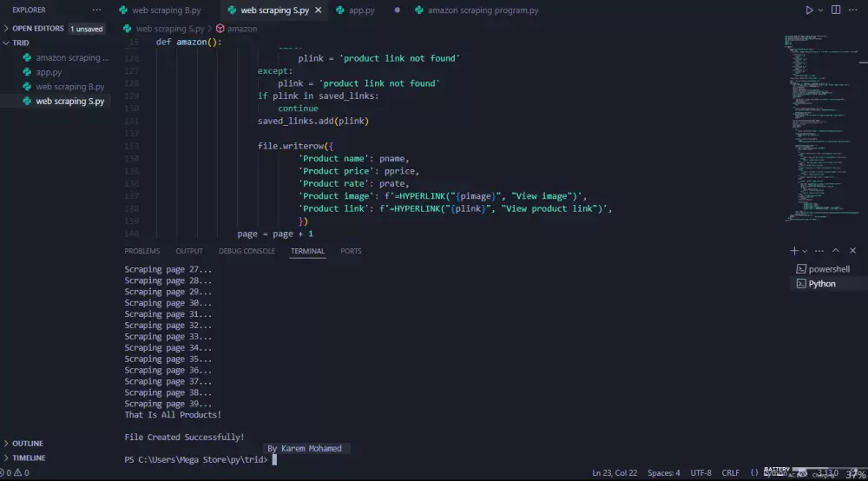Click the code minimap overview
This screenshot has height=481, width=868.
(x=822, y=128)
